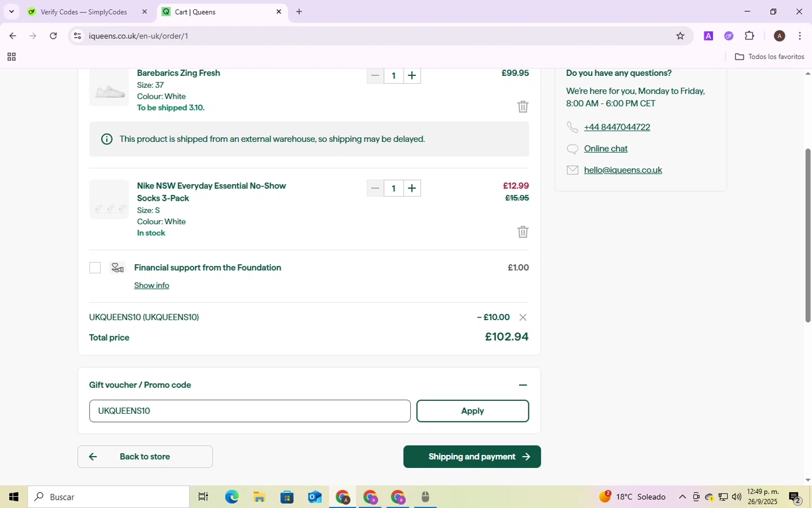
Task: Close the Cart | Queens tab
Action: 279,12
